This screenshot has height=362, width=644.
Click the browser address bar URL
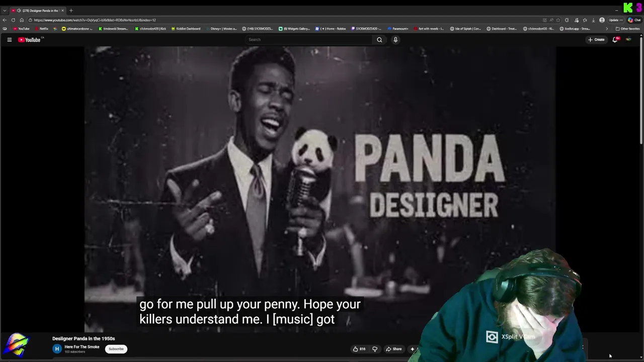coord(95,20)
